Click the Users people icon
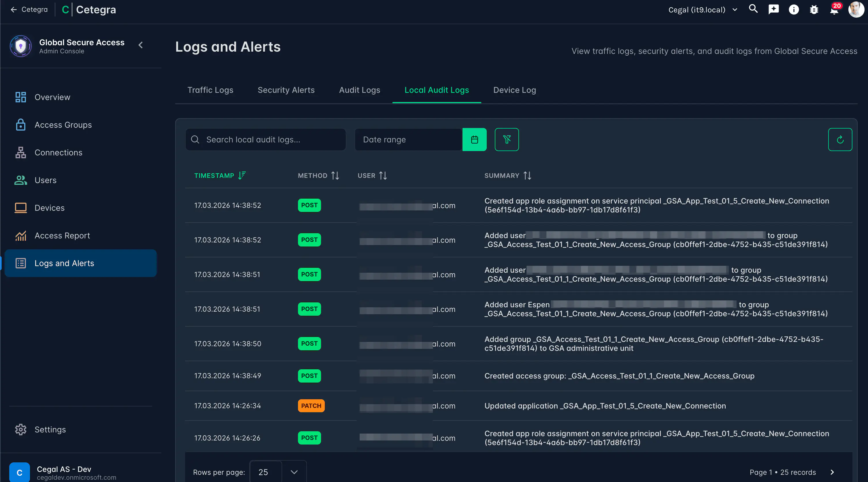This screenshot has height=482, width=868. tap(20, 180)
